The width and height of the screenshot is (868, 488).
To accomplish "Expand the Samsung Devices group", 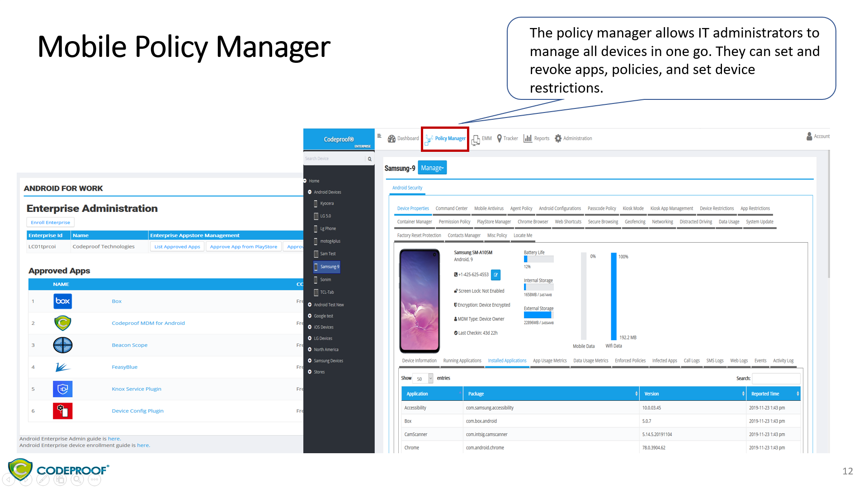I will click(310, 361).
